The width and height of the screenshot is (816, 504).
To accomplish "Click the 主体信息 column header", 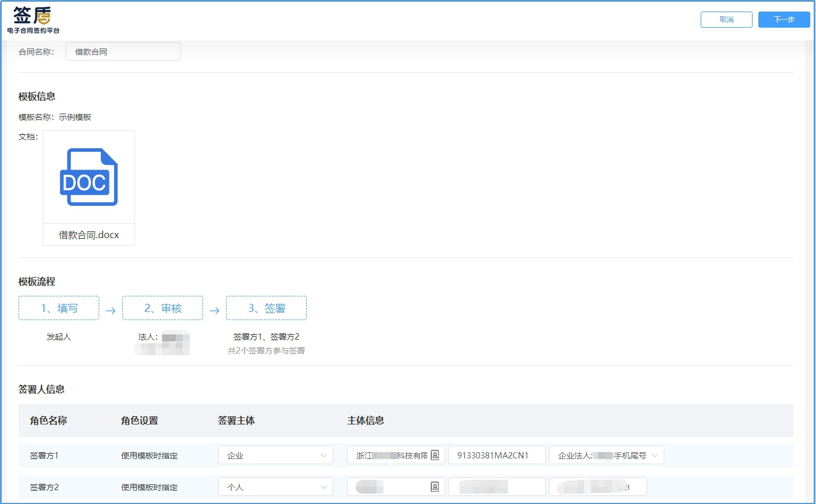I will (366, 420).
